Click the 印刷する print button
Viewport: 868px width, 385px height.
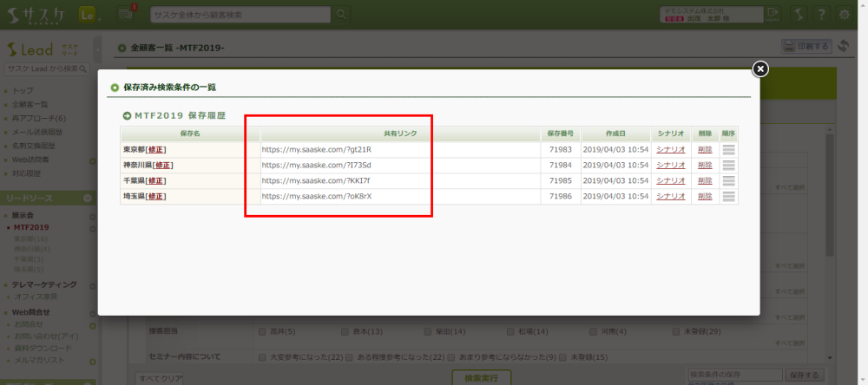pyautogui.click(x=806, y=46)
